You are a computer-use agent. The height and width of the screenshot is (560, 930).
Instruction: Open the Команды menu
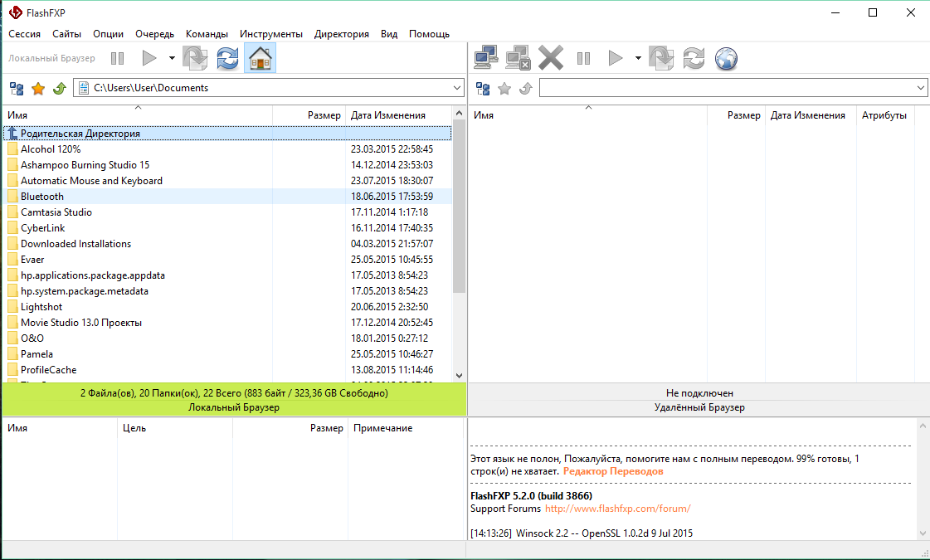[207, 34]
